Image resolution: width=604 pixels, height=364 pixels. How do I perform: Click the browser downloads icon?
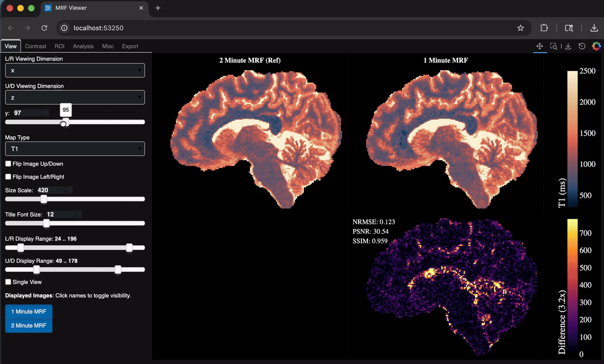pyautogui.click(x=594, y=28)
